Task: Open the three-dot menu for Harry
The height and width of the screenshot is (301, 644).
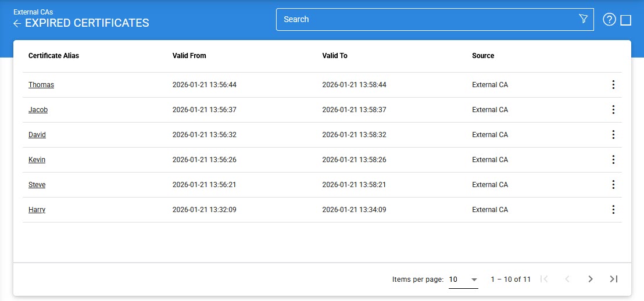Action: tap(613, 210)
